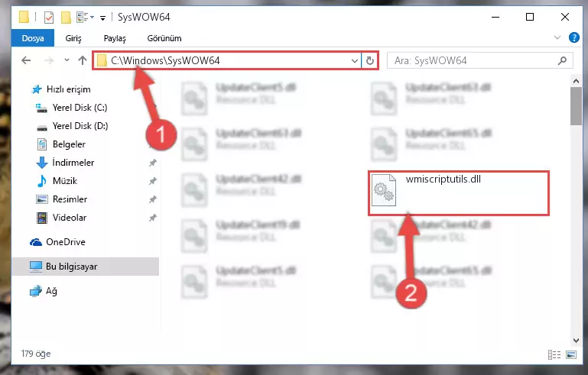Expand the address bar history dropdown
Image resolution: width=588 pixels, height=375 pixels.
coord(354,60)
